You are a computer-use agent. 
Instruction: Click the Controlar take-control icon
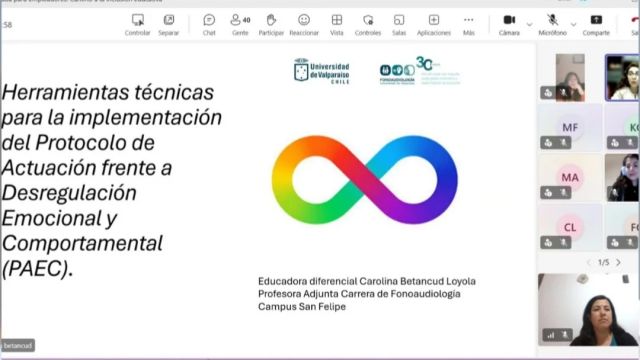tap(138, 24)
